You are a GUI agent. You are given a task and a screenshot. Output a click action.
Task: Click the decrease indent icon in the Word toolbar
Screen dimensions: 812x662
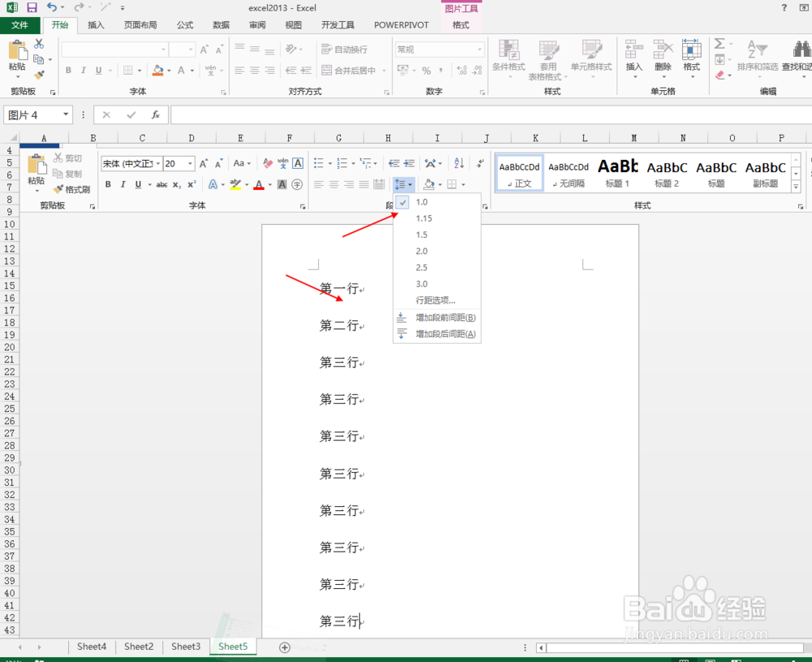(394, 163)
